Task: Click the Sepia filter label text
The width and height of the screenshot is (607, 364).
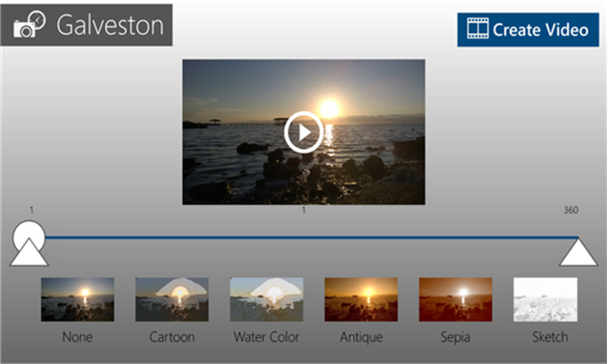Action: pyautogui.click(x=455, y=337)
